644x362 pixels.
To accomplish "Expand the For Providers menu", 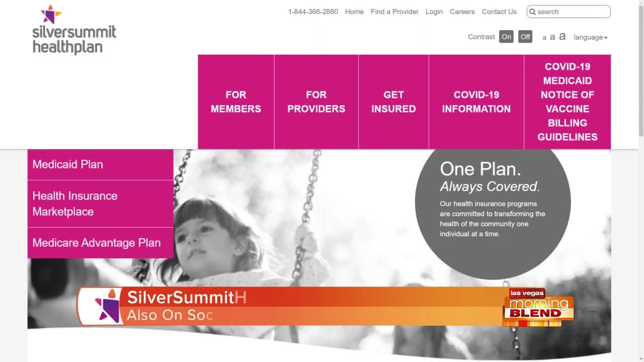I will (x=316, y=102).
